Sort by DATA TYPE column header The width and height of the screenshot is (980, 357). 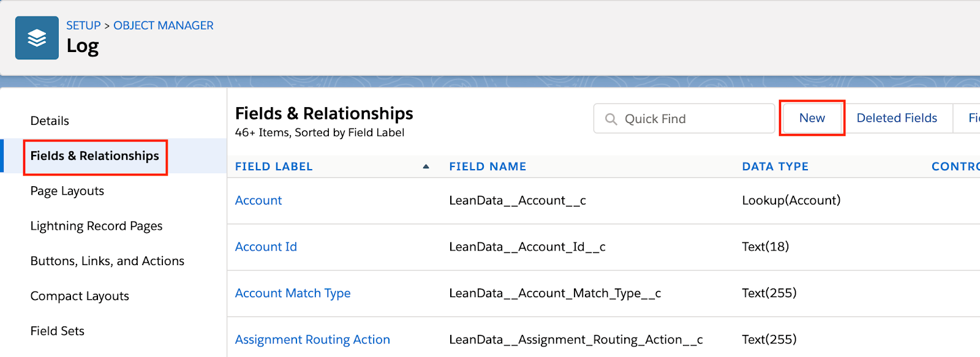coord(775,167)
